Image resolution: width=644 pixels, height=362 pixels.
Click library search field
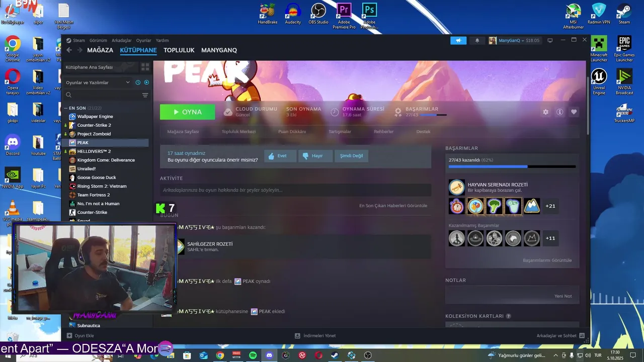coord(102,95)
